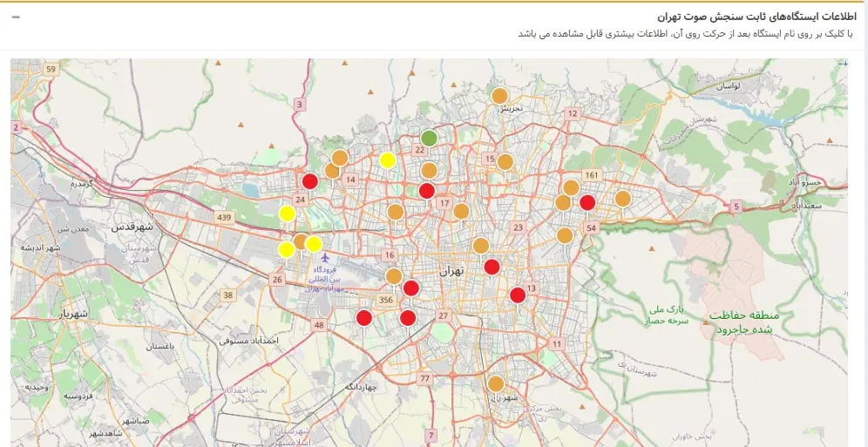Click the پارک ملی سرخه حصار label
Image resolution: width=868 pixels, height=447 pixels.
pos(667,315)
